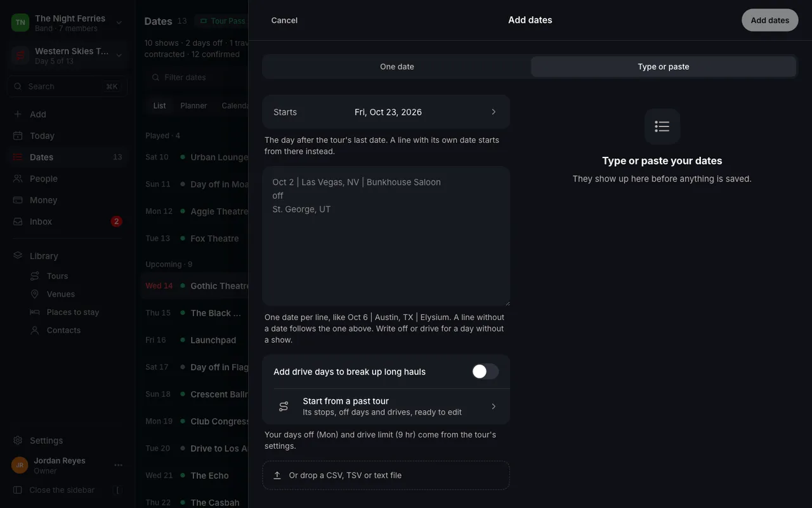Image resolution: width=812 pixels, height=508 pixels.
Task: Click the Filter dates field
Action: point(197,77)
